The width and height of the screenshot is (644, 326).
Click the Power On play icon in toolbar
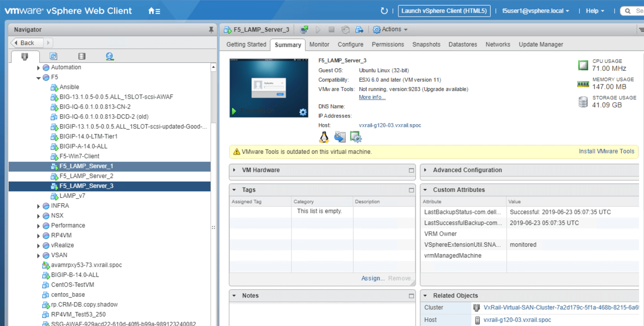click(318, 29)
